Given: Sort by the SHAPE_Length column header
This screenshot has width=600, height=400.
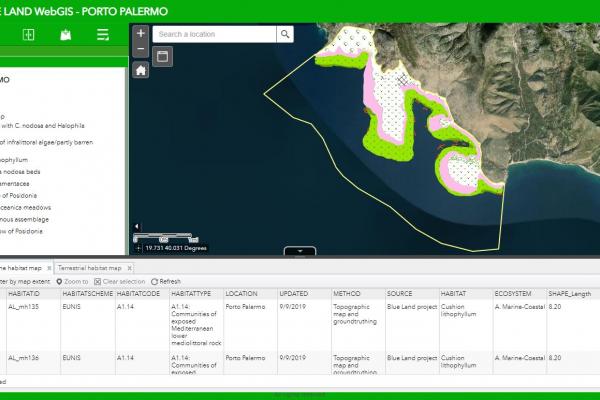Looking at the screenshot, I should click(570, 294).
